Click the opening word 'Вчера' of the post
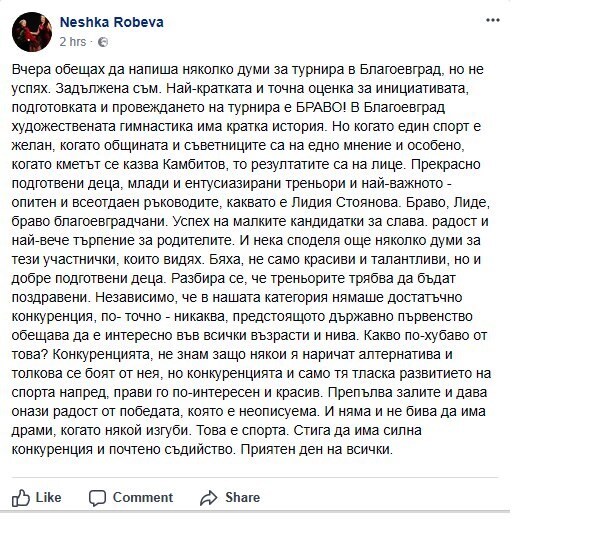The image size is (616, 542). click(31, 69)
